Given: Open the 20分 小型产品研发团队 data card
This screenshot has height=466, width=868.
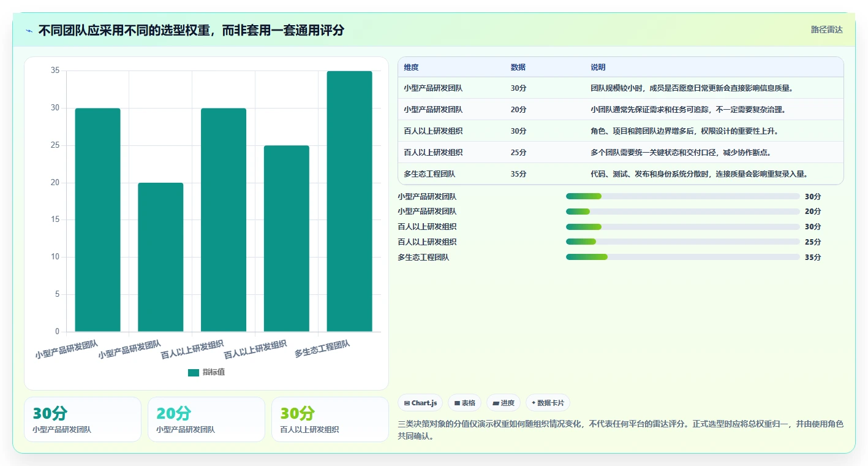Looking at the screenshot, I should [x=206, y=419].
